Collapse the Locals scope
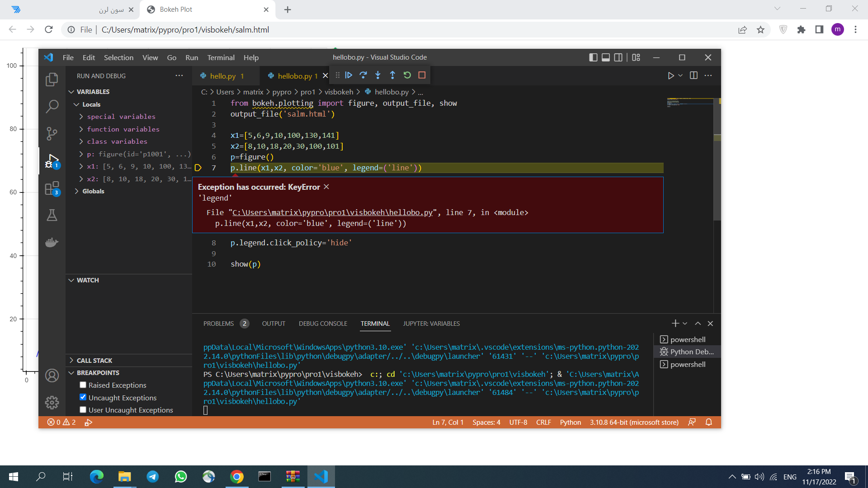This screenshot has width=868, height=488. (76, 104)
